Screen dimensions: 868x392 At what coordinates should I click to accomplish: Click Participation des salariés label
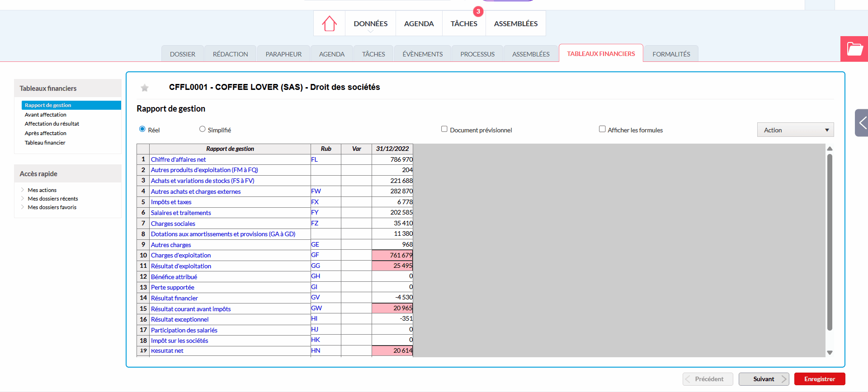point(184,330)
